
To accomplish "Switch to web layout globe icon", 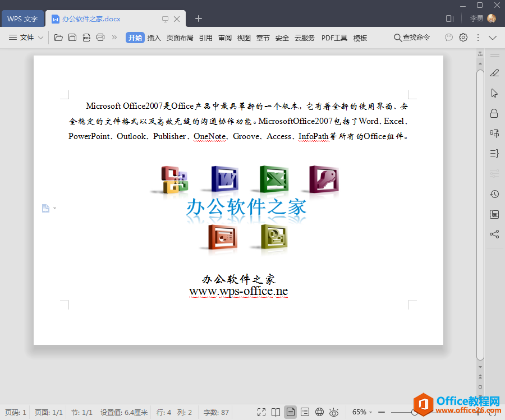I will pyautogui.click(x=319, y=412).
